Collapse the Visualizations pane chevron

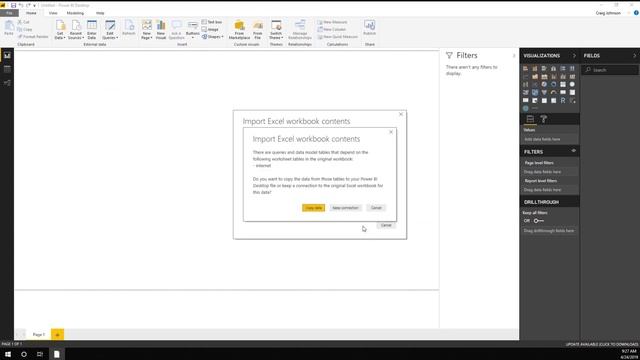point(574,56)
